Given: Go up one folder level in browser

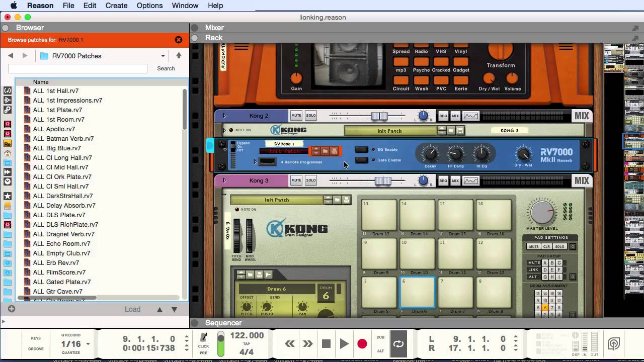Looking at the screenshot, I should tap(179, 56).
